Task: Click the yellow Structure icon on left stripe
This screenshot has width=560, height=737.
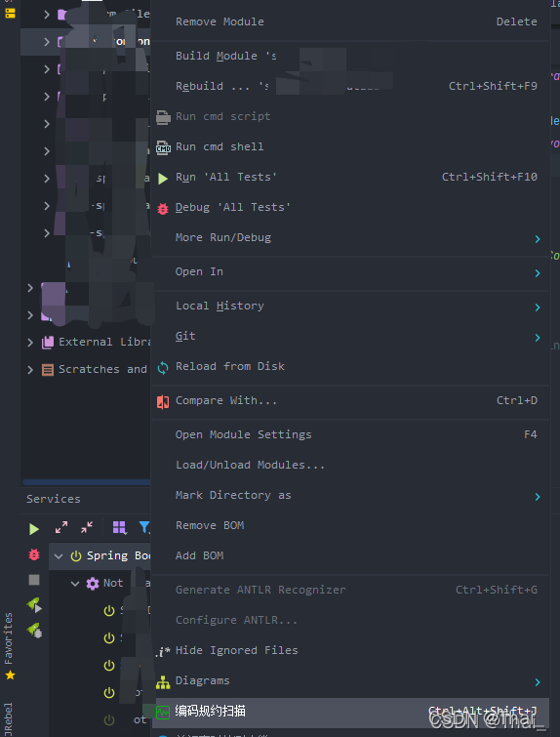Action: pyautogui.click(x=10, y=13)
